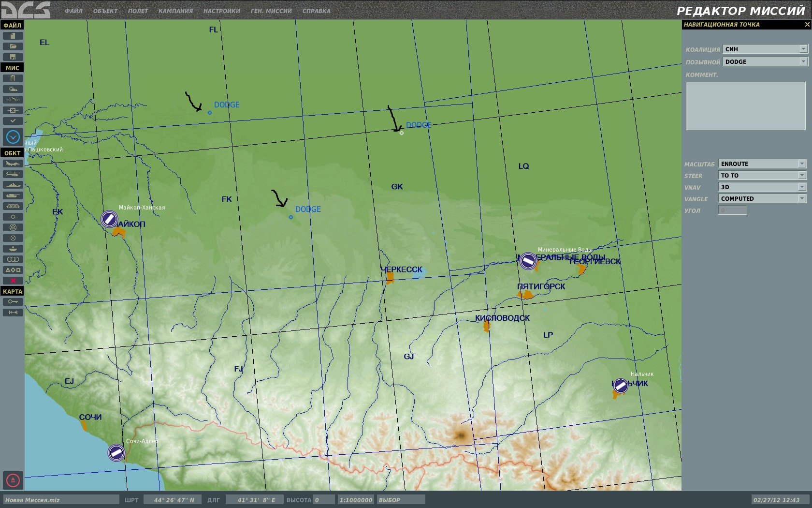Open weather settings cloud icon
This screenshot has width=812, height=508.
(x=13, y=89)
